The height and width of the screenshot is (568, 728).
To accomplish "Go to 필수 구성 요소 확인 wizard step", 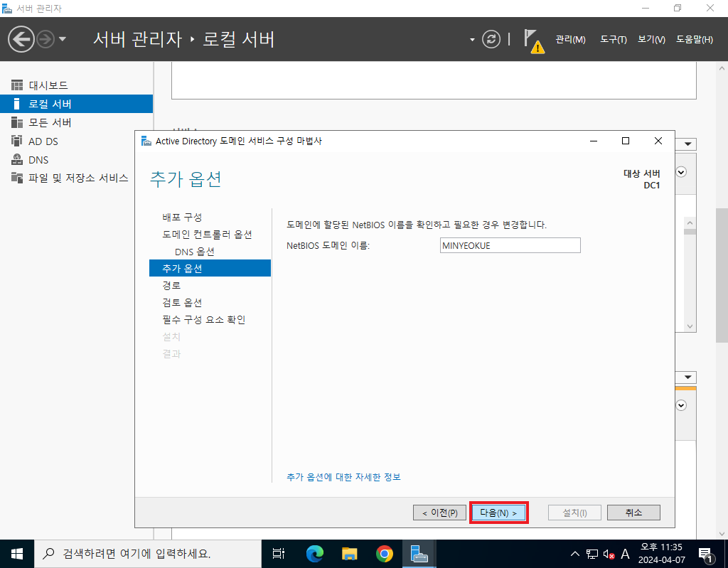I will pyautogui.click(x=204, y=320).
